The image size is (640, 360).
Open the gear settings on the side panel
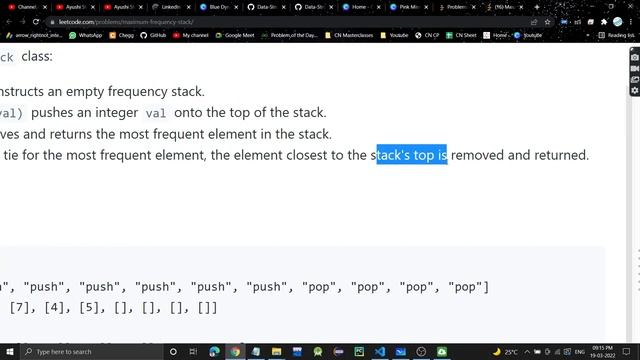pos(635,90)
